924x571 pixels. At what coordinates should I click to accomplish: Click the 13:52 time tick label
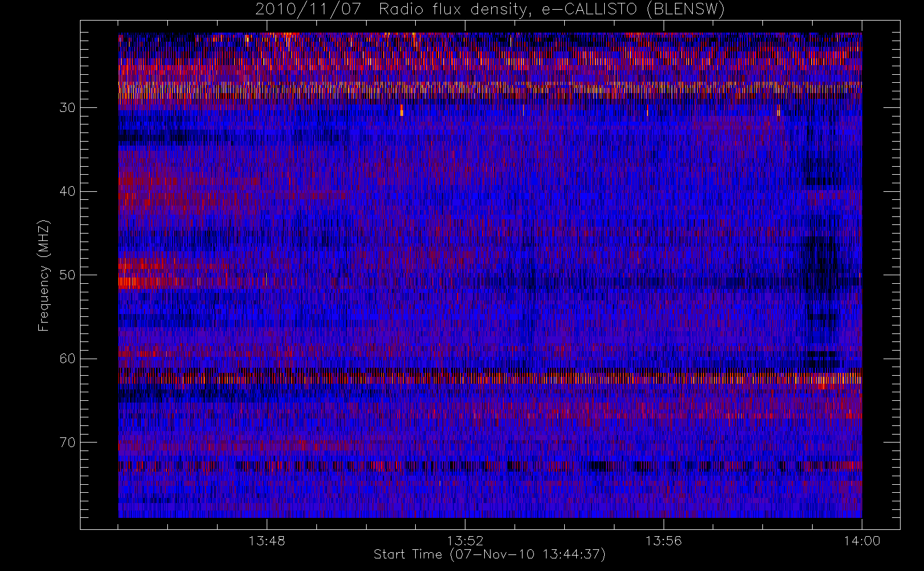coord(465,541)
